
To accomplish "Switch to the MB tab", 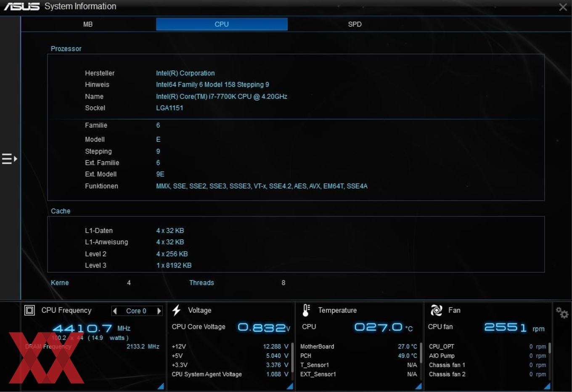I will pyautogui.click(x=88, y=24).
